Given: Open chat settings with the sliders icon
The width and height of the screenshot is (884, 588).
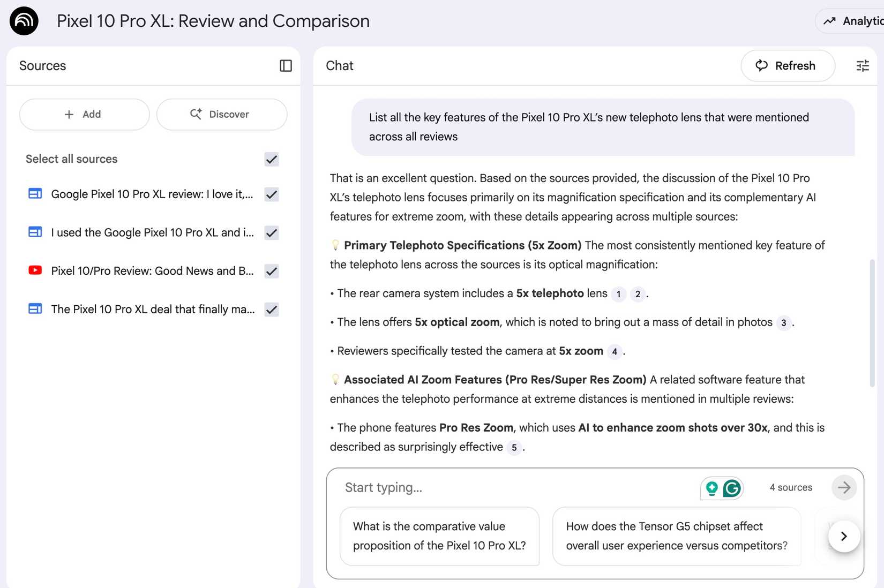Looking at the screenshot, I should (x=862, y=65).
